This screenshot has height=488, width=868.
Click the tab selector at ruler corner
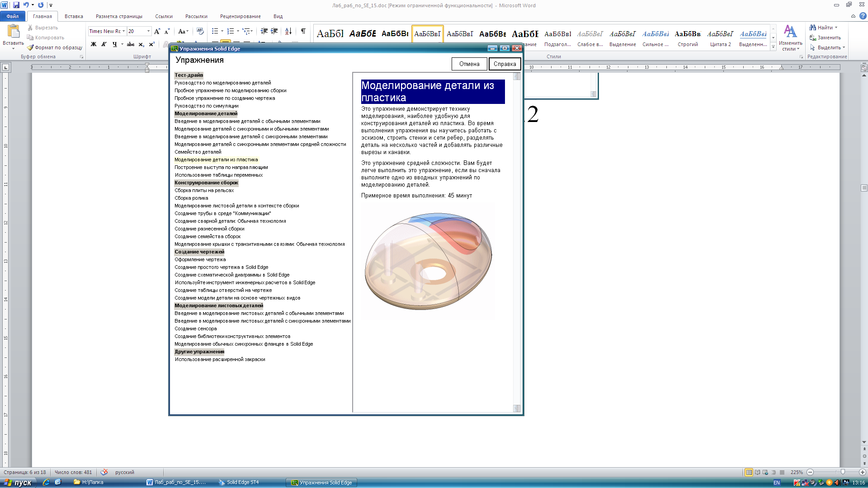(x=6, y=67)
